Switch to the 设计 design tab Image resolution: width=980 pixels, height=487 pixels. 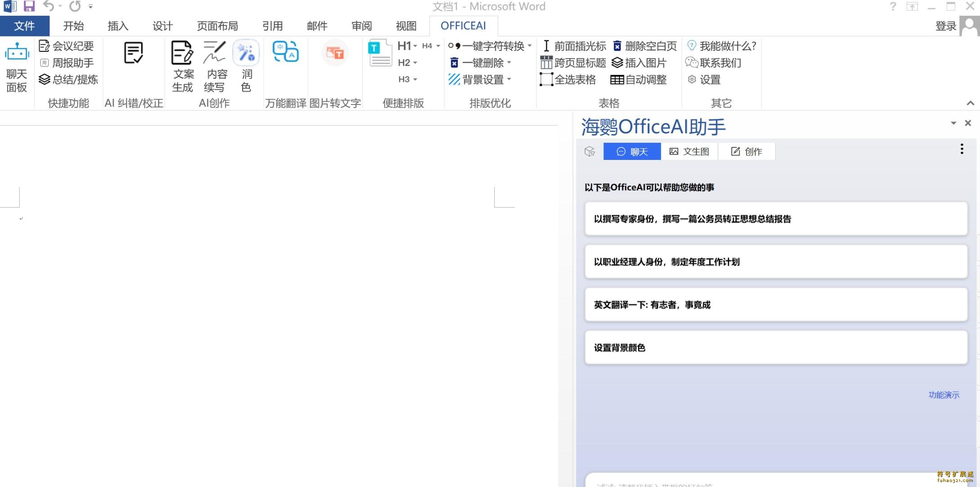163,26
